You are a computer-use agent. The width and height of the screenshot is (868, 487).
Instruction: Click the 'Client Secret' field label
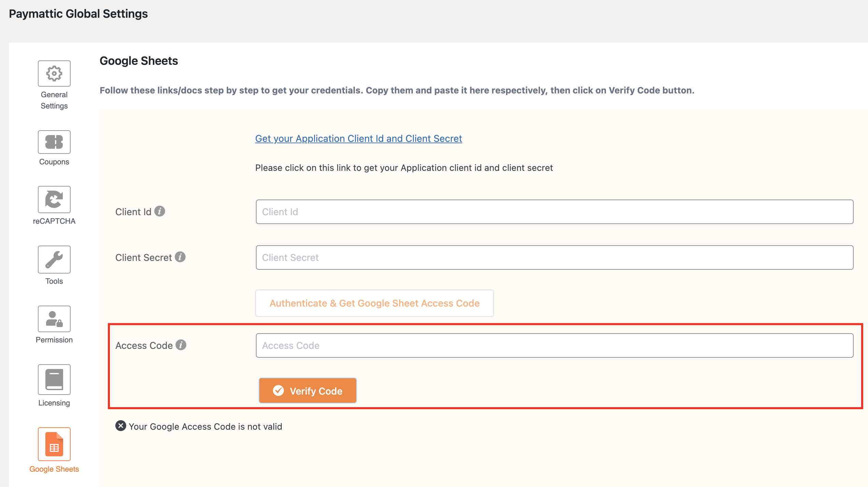pos(143,257)
